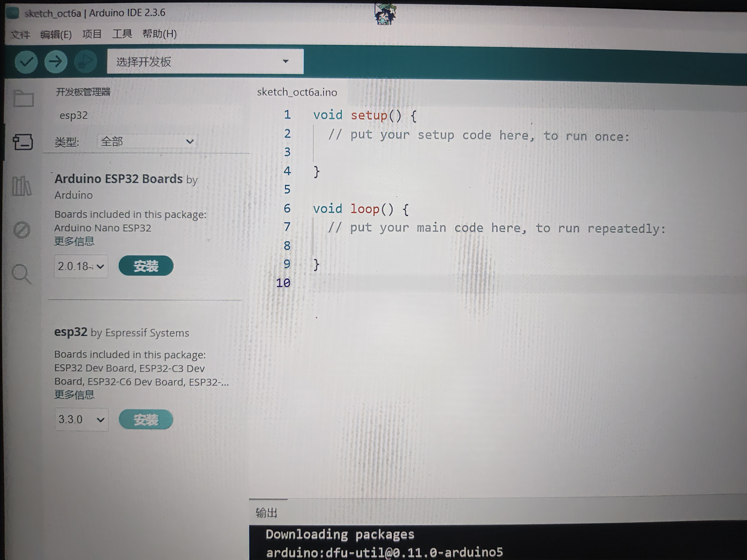Viewport: 747px width, 560px height.
Task: Open 更多信息 link under Arduino Nano ESP32
Action: click(74, 241)
